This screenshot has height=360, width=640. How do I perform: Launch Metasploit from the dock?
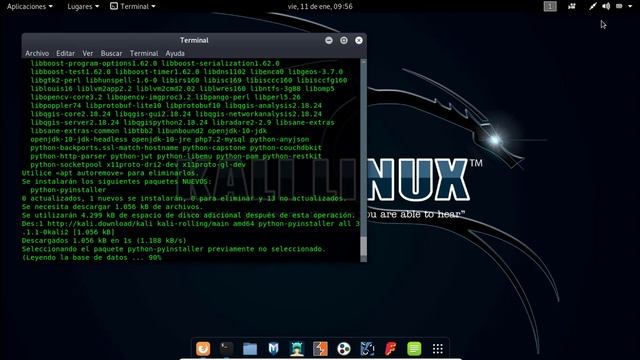273,349
